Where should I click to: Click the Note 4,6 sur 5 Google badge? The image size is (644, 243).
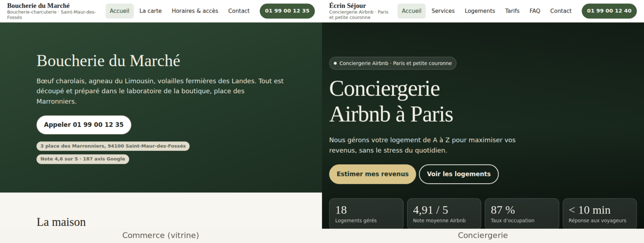83,159
